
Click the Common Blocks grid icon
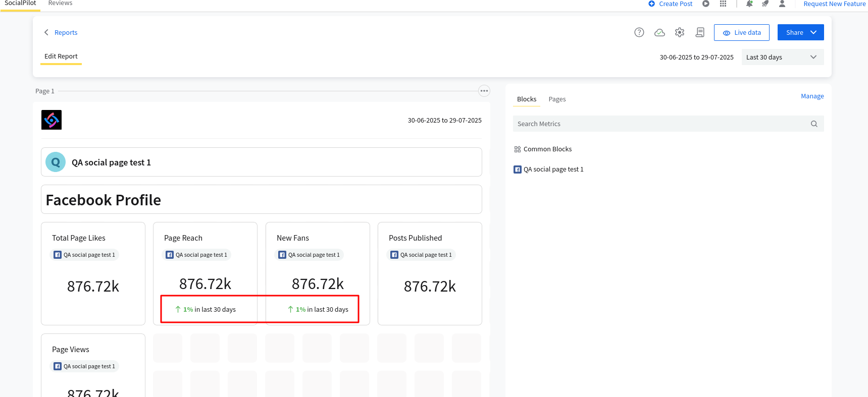click(x=518, y=149)
